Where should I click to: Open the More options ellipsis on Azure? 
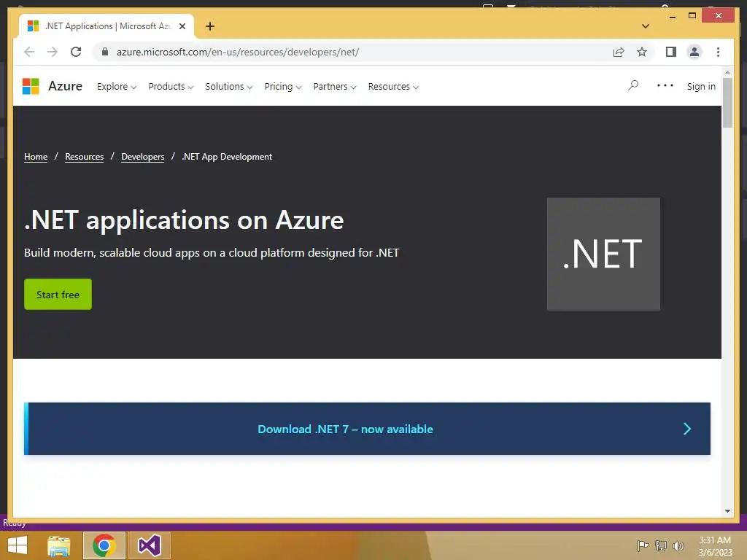point(665,86)
